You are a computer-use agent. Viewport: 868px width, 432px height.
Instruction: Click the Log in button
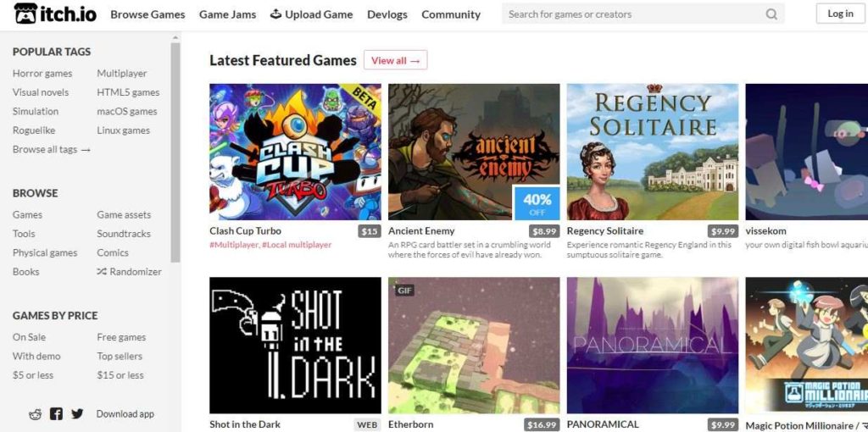[840, 14]
